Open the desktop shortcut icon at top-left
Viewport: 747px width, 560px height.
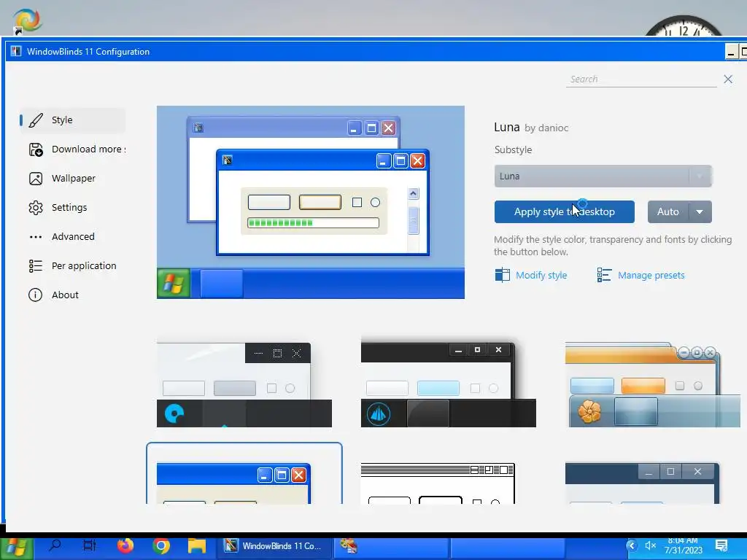click(27, 21)
